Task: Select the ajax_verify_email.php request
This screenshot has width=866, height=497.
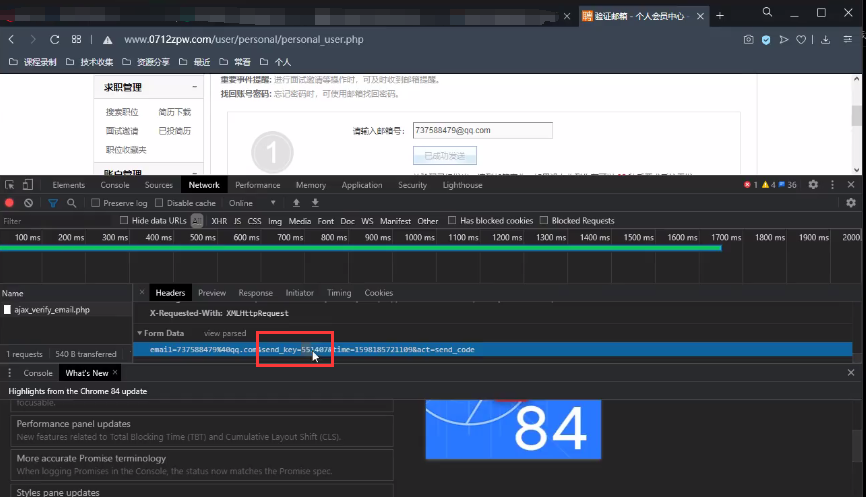Action: [52, 310]
